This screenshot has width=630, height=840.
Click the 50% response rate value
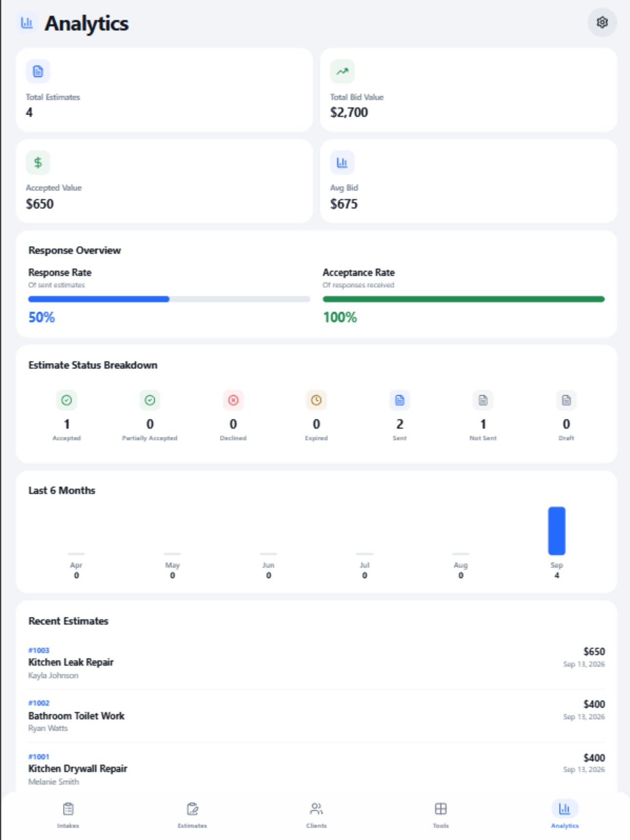[x=42, y=317]
